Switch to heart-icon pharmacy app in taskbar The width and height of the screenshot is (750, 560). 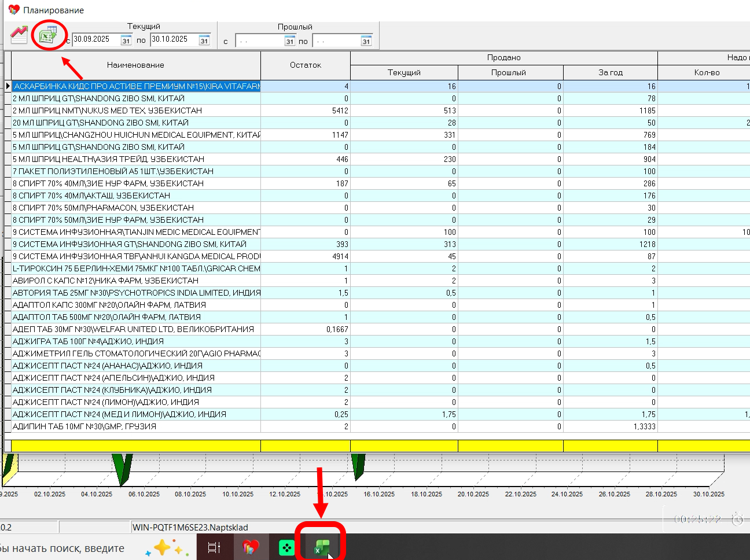point(250,547)
